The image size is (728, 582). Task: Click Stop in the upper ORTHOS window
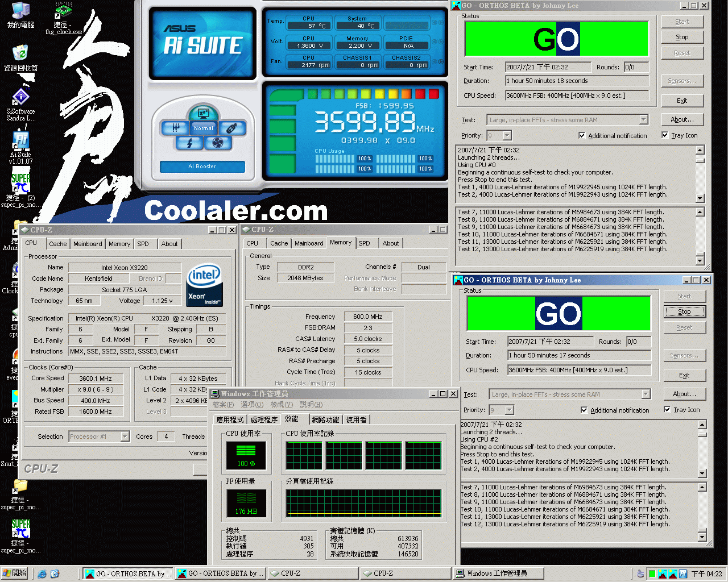[682, 37]
